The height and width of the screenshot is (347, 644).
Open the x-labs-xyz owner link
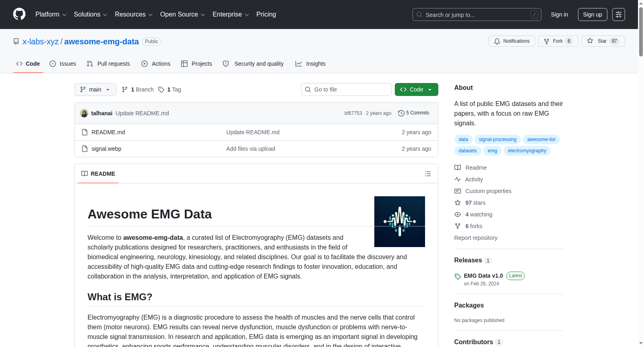[x=41, y=42]
